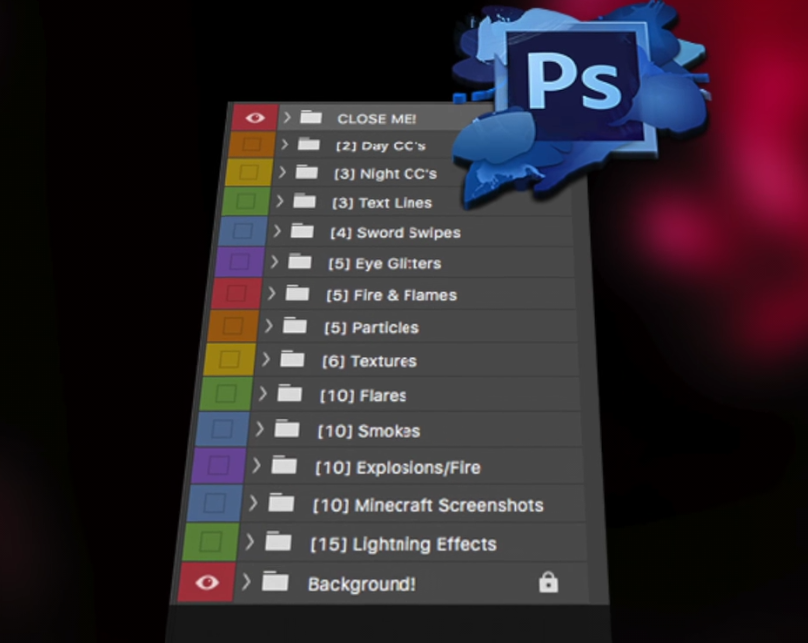This screenshot has width=808, height=643.
Task: Show the [5] Fire & Flames group
Action: click(x=236, y=293)
